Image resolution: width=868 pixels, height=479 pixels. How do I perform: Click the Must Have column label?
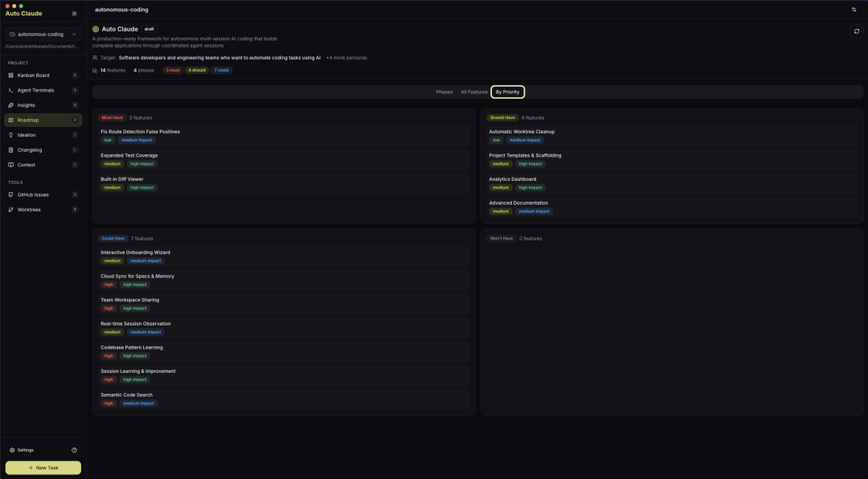pyautogui.click(x=112, y=118)
